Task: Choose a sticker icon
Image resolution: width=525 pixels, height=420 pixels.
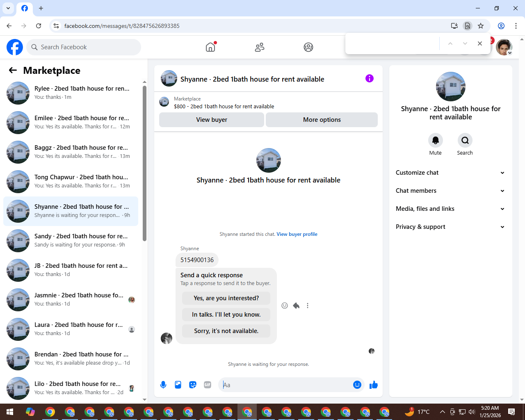Action: pos(193,385)
